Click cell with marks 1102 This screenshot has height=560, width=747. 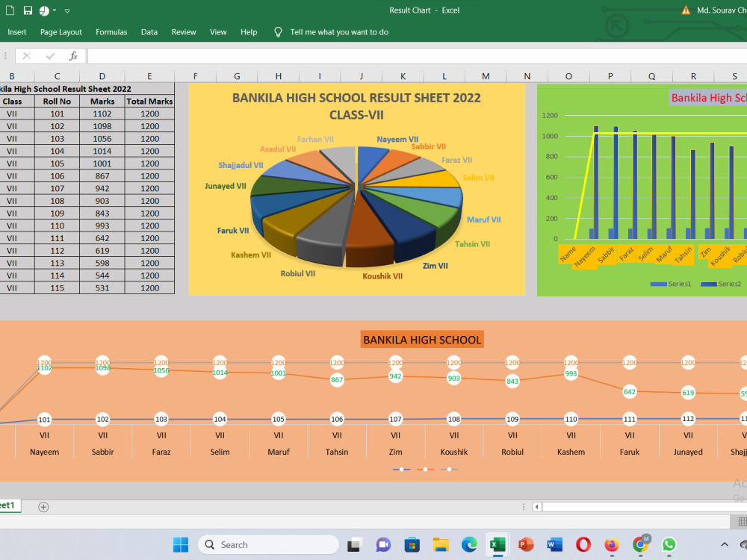pos(102,113)
